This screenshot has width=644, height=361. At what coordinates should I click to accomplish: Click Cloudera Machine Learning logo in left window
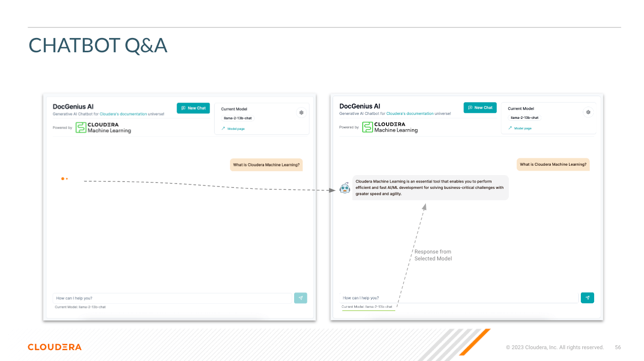[x=103, y=128]
